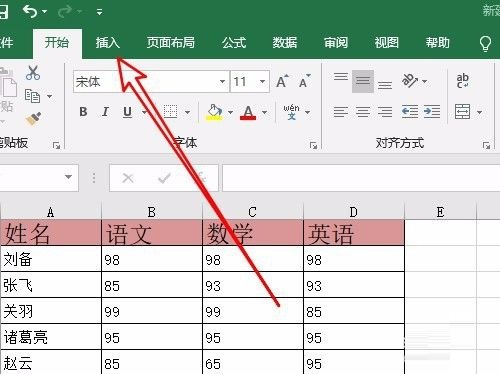Screen dimensions: 500x374
Task: Expand the phonetic guide dropdown arrow
Action: (x=307, y=112)
